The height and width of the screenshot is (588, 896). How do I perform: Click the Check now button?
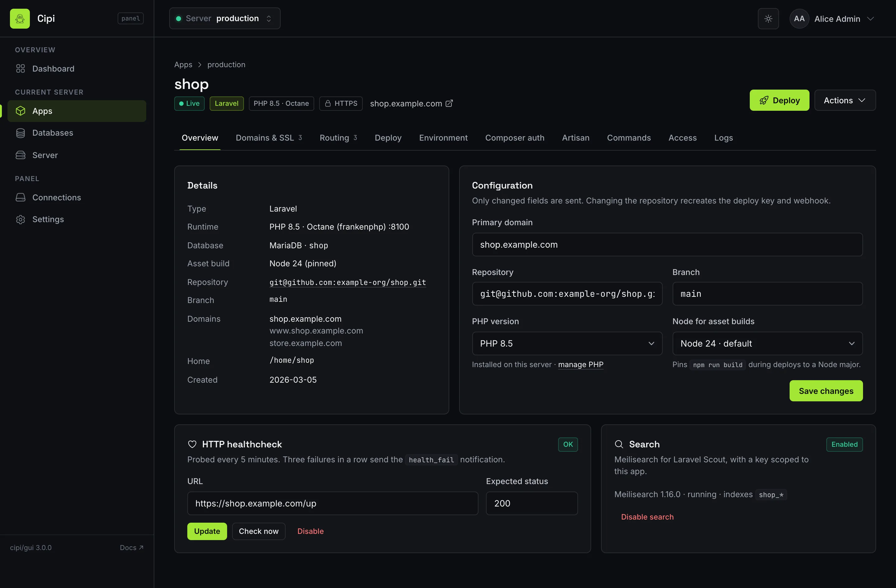259,531
